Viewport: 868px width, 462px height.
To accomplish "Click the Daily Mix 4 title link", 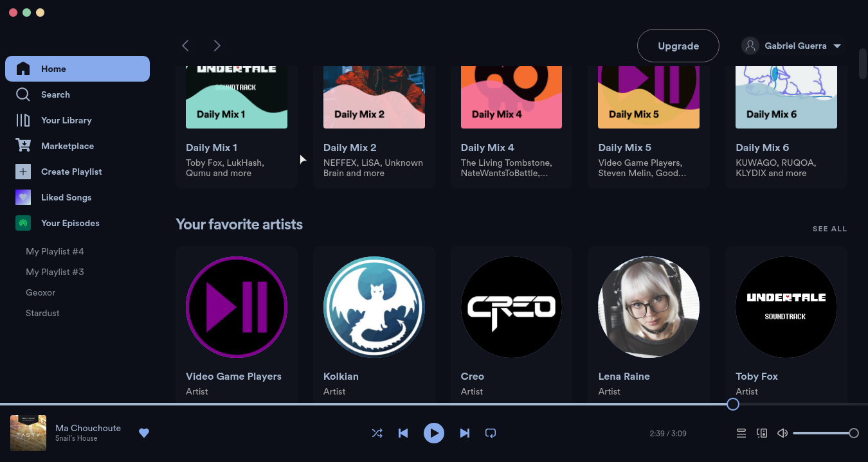I will [x=487, y=148].
